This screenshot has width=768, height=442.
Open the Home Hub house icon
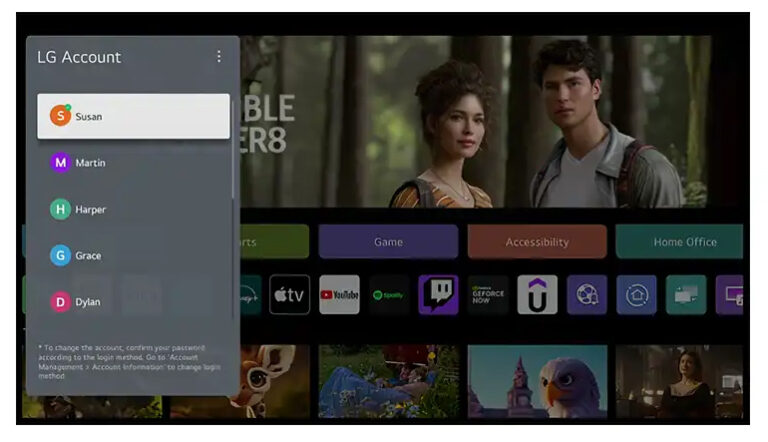click(x=636, y=295)
